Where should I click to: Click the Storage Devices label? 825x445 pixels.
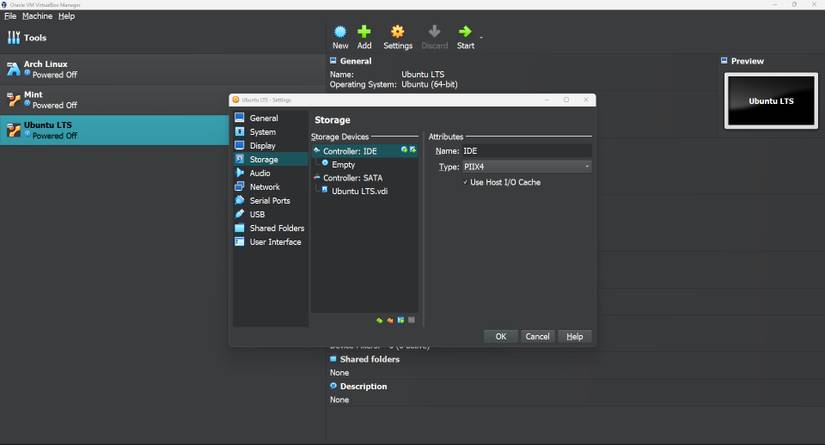(x=339, y=137)
